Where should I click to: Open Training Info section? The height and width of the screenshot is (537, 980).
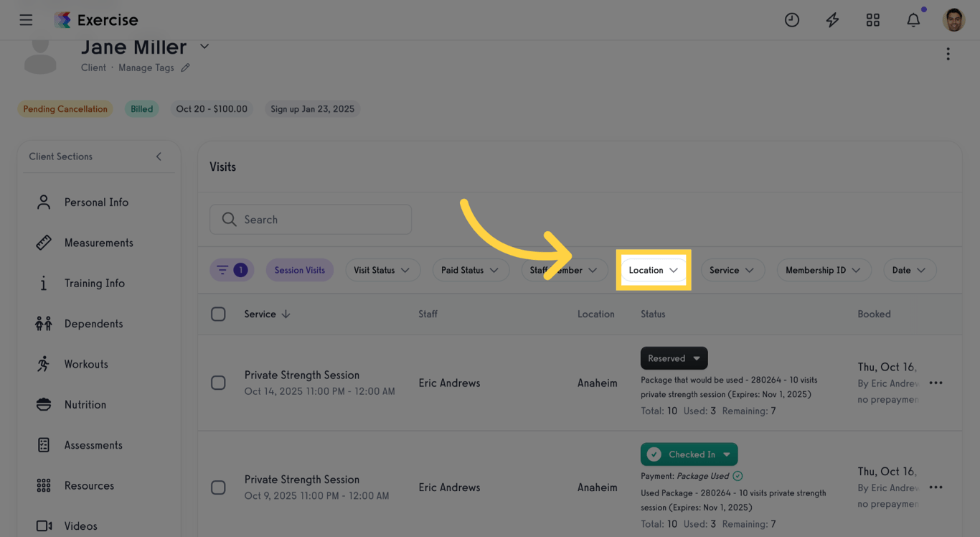[x=95, y=284]
